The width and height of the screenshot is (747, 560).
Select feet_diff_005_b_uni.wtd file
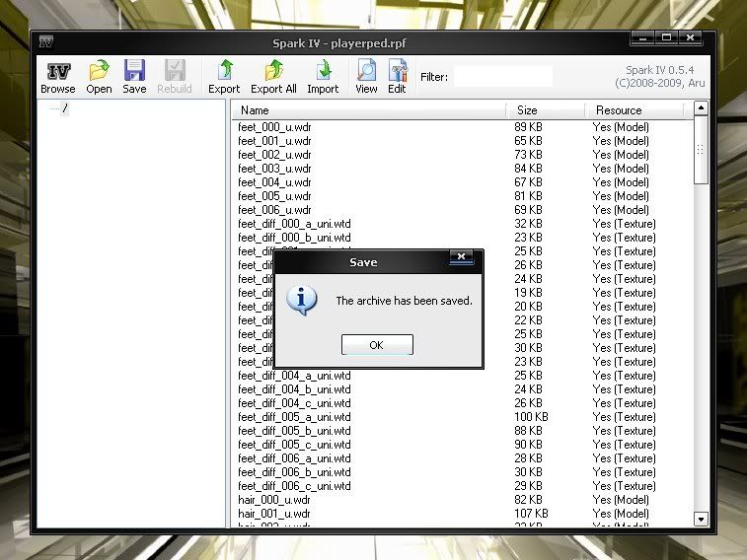[x=294, y=431]
